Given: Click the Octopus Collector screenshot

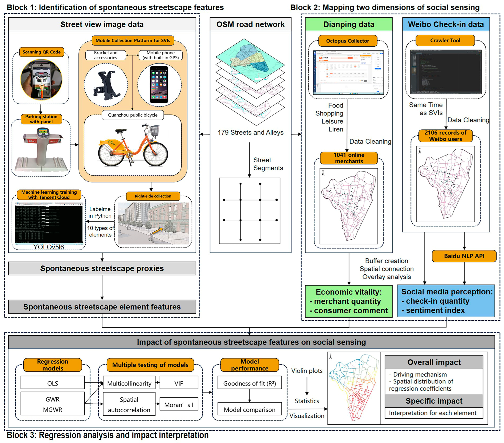Looking at the screenshot, I should [x=348, y=73].
